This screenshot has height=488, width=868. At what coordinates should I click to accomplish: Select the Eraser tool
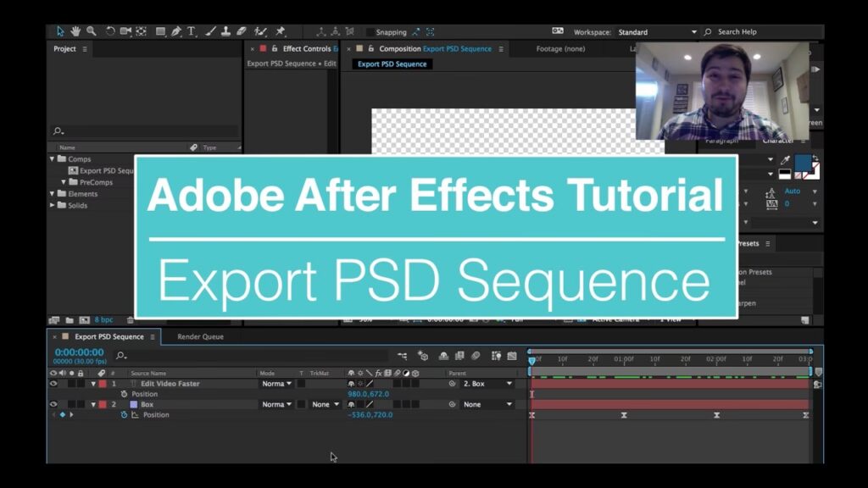(x=241, y=31)
